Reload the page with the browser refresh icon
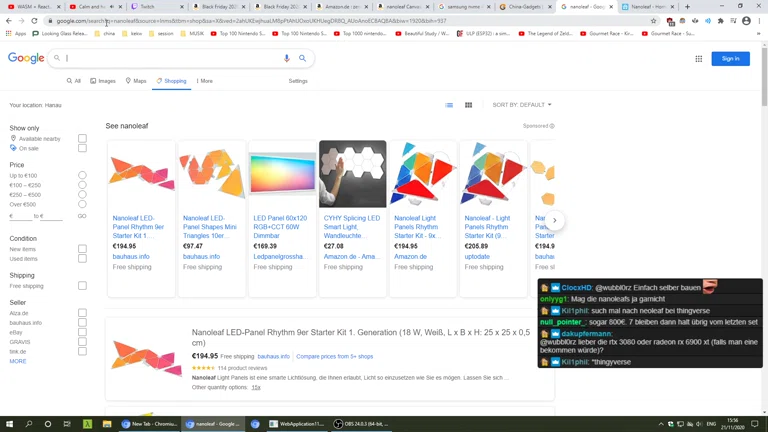768x432 pixels. [x=35, y=20]
